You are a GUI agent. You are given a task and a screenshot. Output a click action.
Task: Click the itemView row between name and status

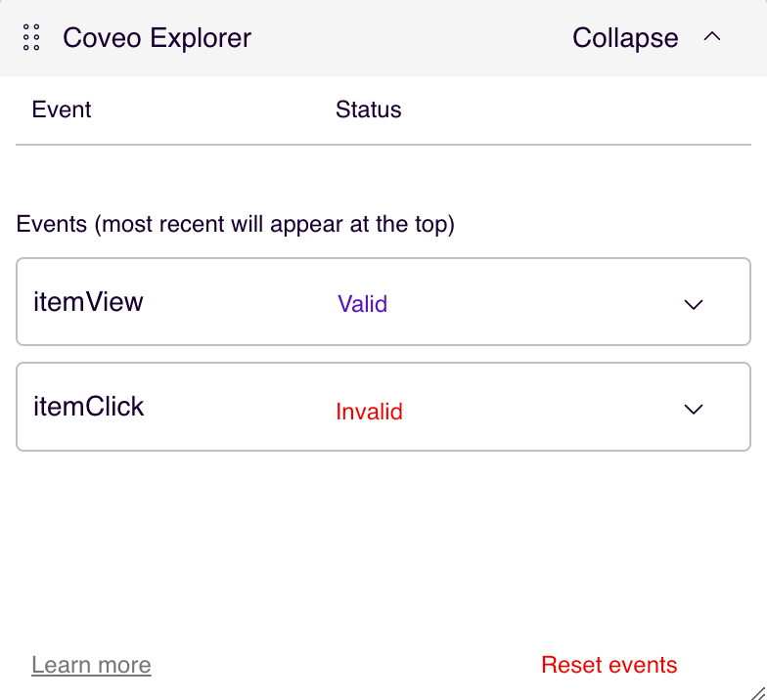point(240,302)
